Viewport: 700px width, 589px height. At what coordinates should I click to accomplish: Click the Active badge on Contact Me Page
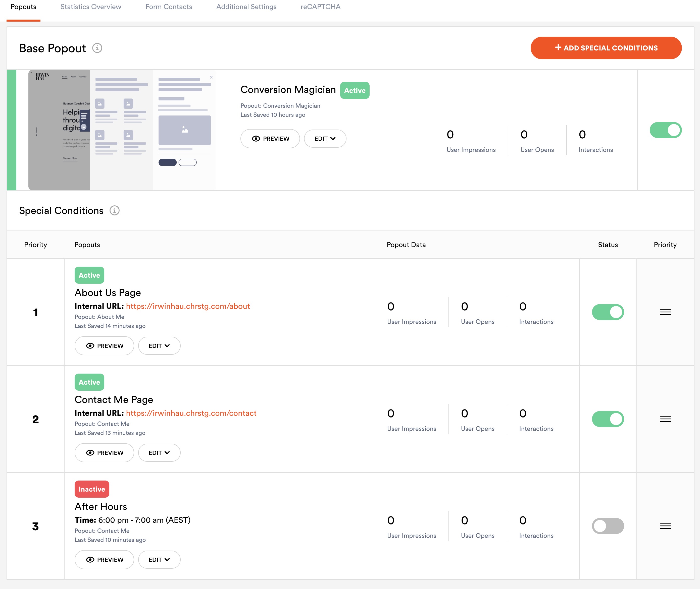click(89, 382)
